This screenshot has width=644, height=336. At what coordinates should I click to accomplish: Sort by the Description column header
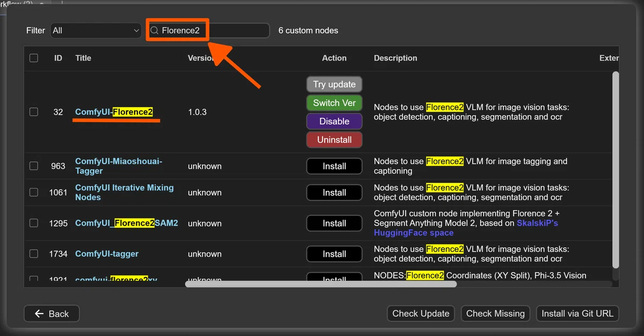(396, 58)
